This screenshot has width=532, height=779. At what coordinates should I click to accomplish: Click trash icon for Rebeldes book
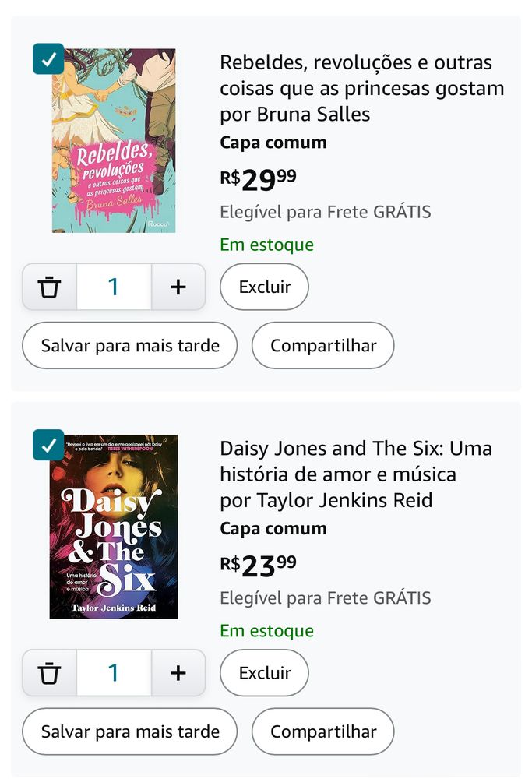[x=49, y=287]
